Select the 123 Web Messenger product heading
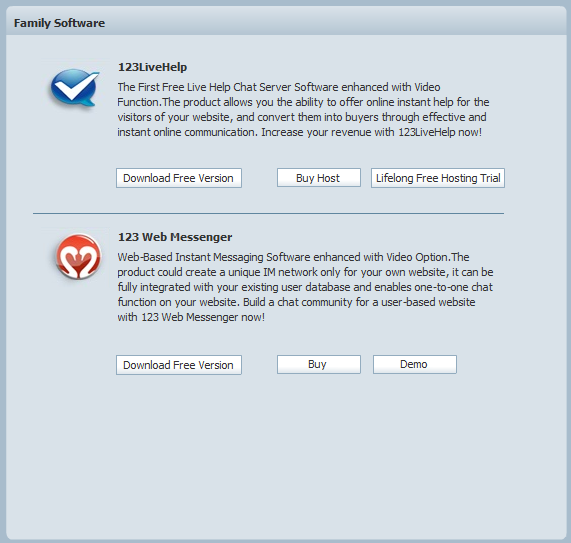 tap(175, 237)
